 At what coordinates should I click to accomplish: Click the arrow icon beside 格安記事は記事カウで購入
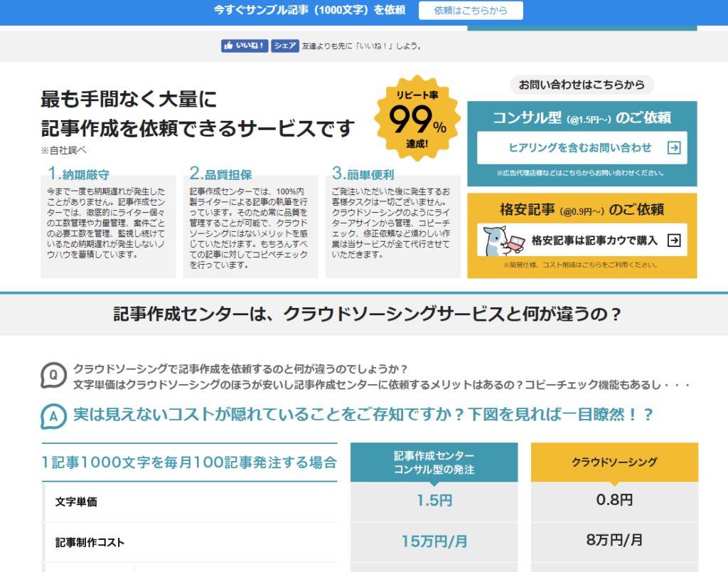tap(674, 240)
